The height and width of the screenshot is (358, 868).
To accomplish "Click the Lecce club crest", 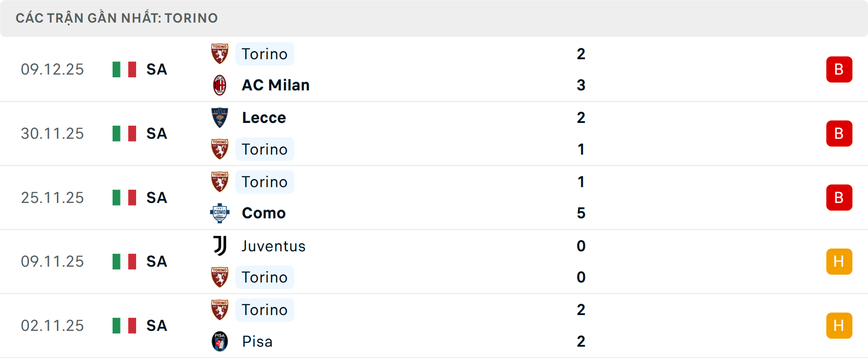I will [x=220, y=118].
